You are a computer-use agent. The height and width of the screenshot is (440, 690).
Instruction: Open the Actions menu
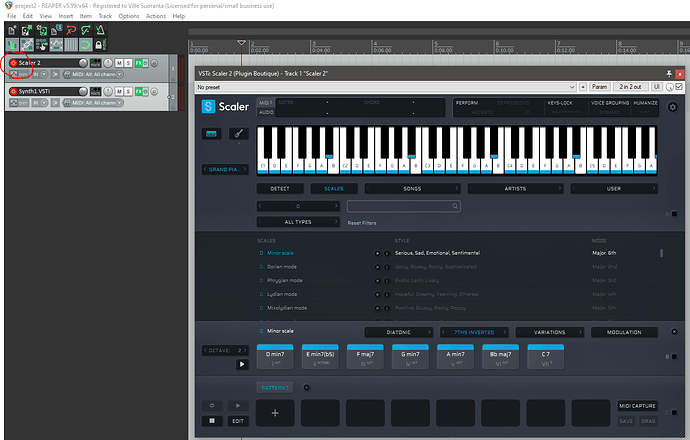pos(156,16)
